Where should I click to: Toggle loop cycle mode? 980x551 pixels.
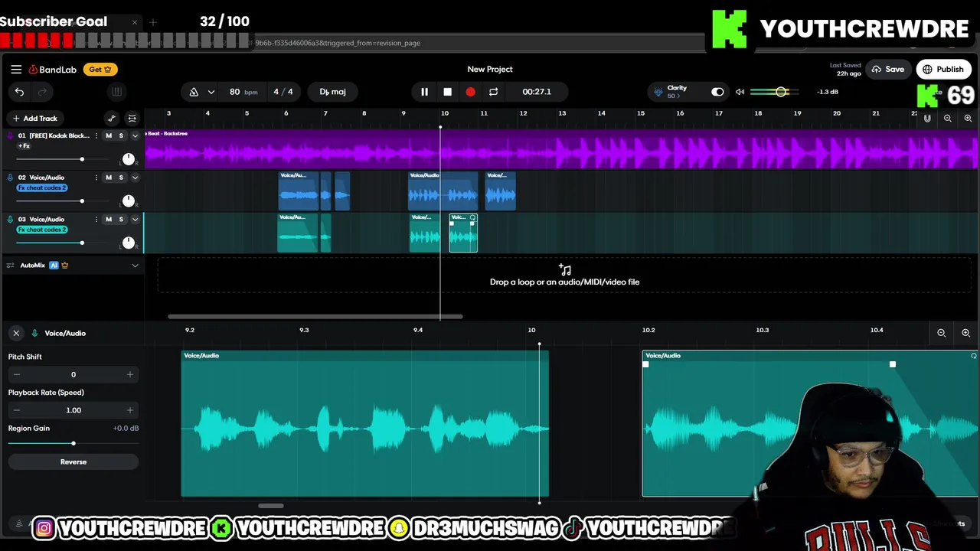coord(493,92)
